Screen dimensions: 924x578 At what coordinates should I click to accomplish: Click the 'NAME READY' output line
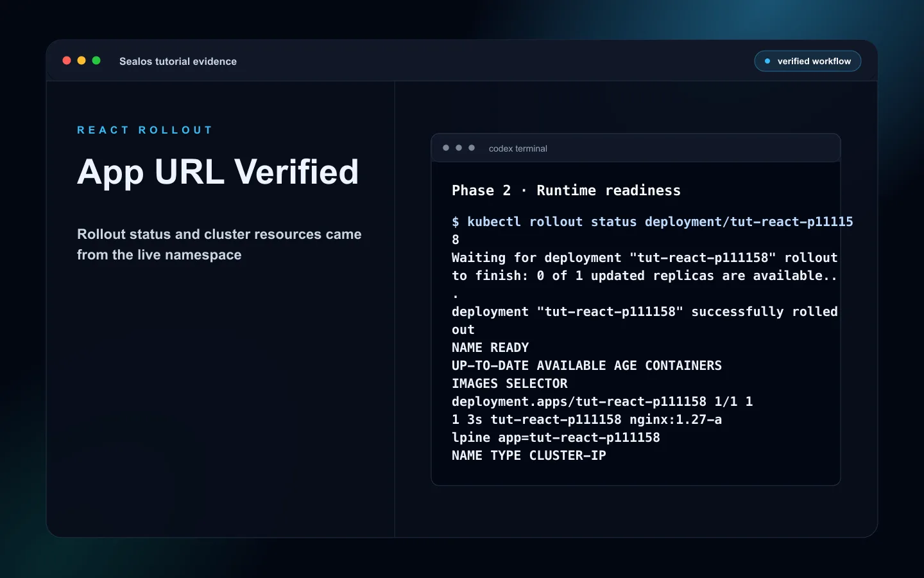(490, 348)
